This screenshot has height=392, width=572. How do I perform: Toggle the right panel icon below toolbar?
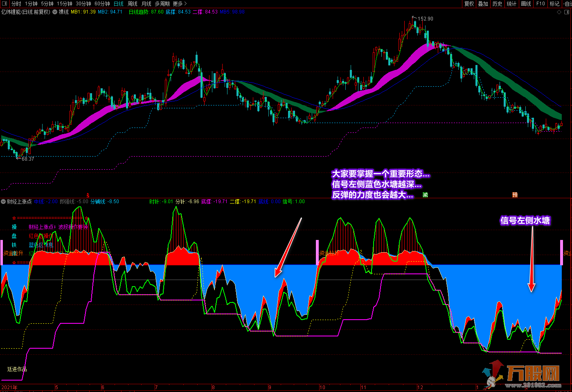(x=567, y=12)
